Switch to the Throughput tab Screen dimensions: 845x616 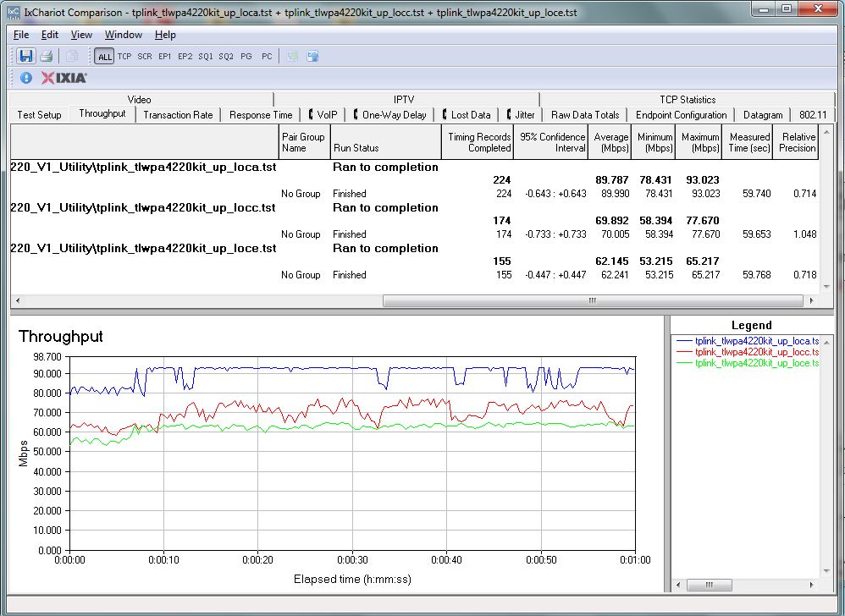102,113
